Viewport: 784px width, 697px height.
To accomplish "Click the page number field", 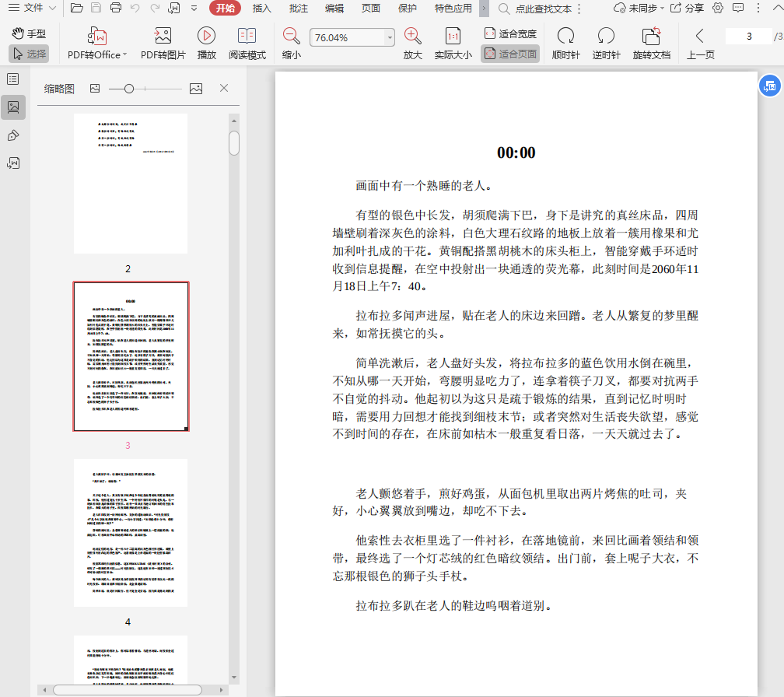I will [x=748, y=36].
